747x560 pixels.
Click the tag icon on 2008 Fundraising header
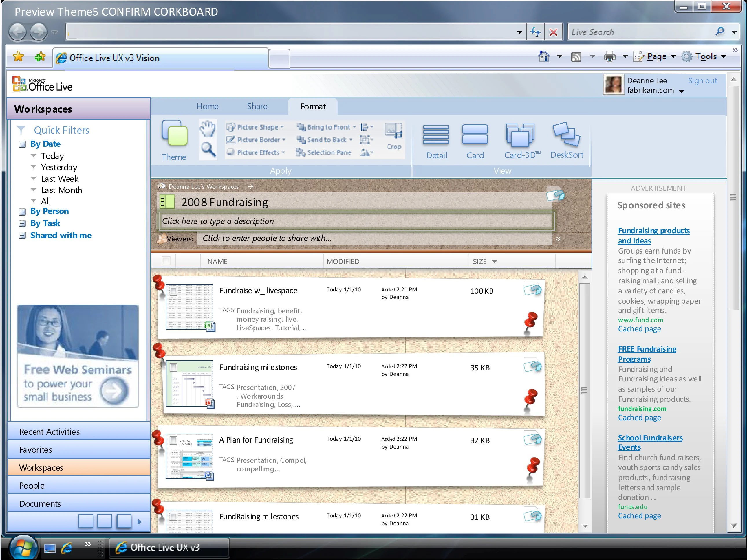tap(556, 195)
